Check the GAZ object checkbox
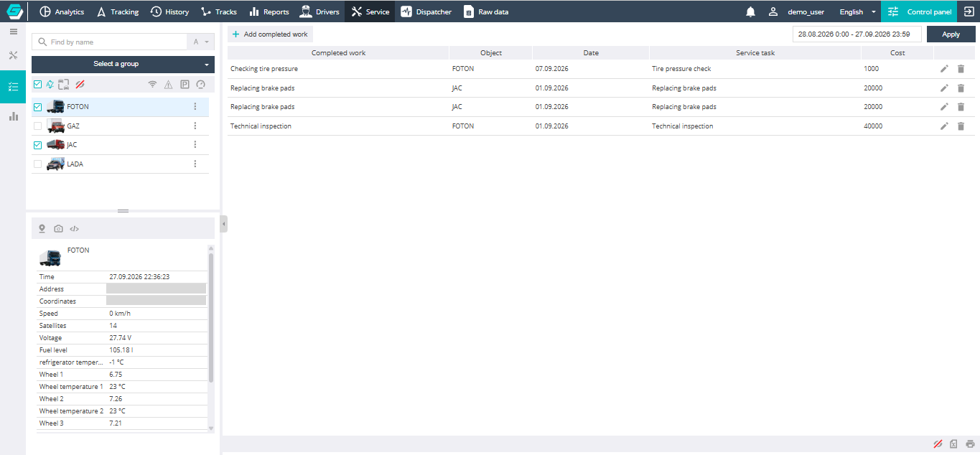The height and width of the screenshot is (455, 980). coord(37,126)
